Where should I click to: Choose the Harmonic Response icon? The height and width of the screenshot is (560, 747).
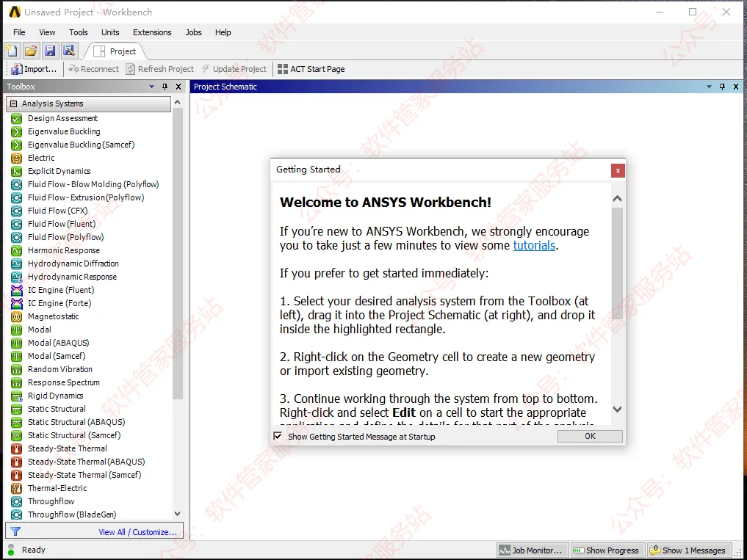click(x=17, y=250)
